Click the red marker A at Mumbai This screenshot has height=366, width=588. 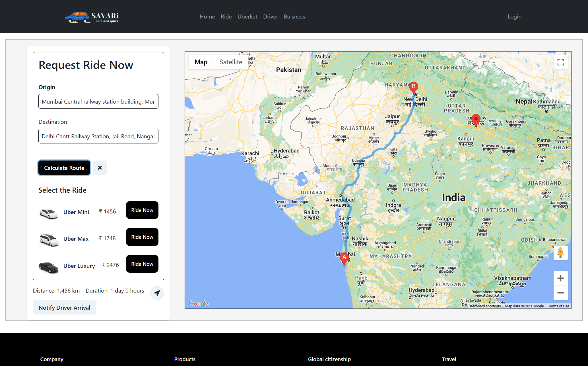point(344,258)
